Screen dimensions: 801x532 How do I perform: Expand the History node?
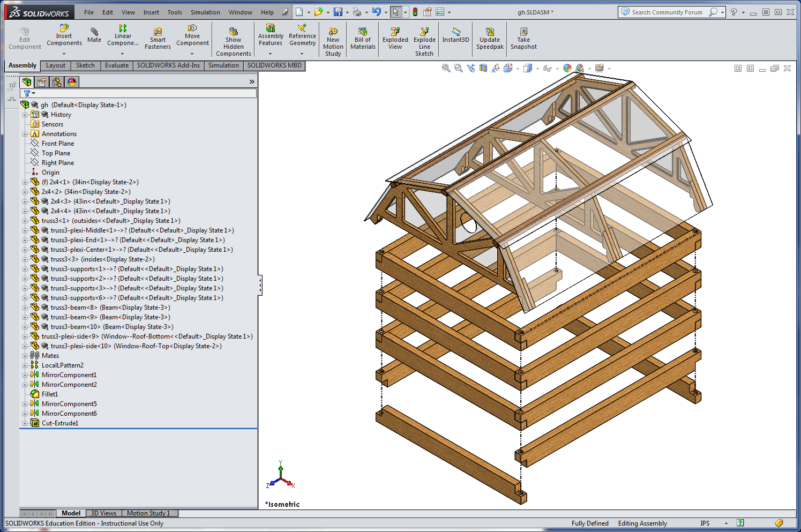click(x=25, y=115)
